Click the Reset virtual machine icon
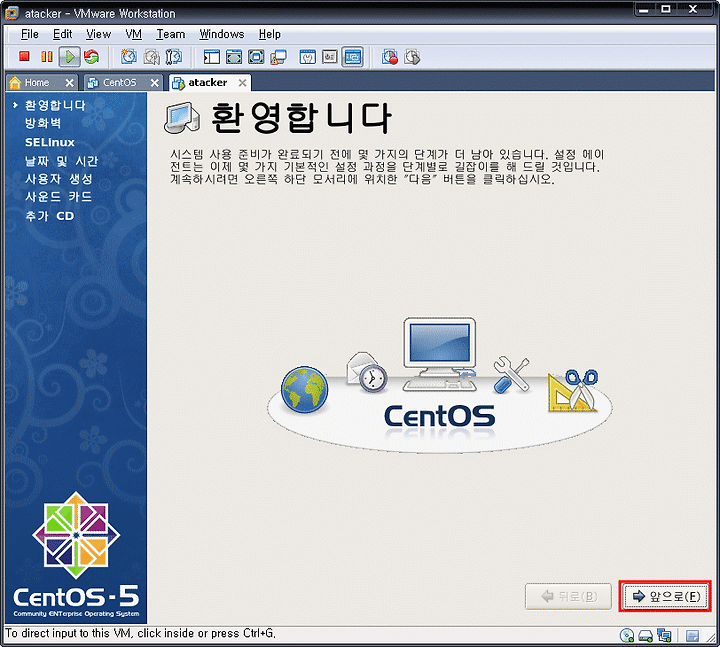Viewport: 720px width, 647px height. pyautogui.click(x=91, y=57)
